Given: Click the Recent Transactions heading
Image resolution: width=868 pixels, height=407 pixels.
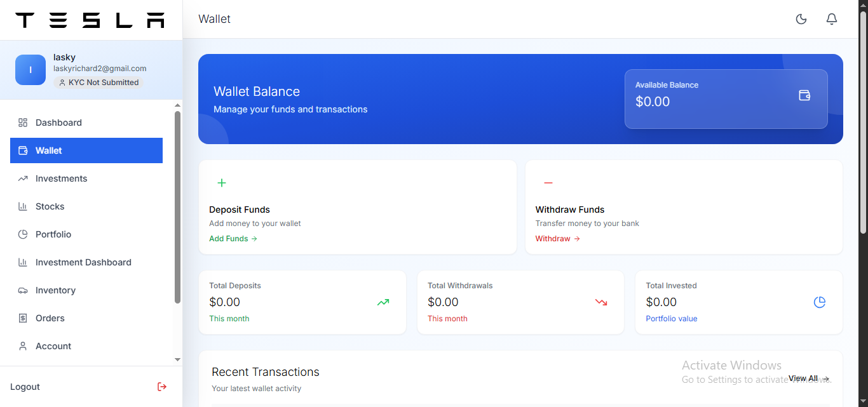Looking at the screenshot, I should [x=266, y=372].
